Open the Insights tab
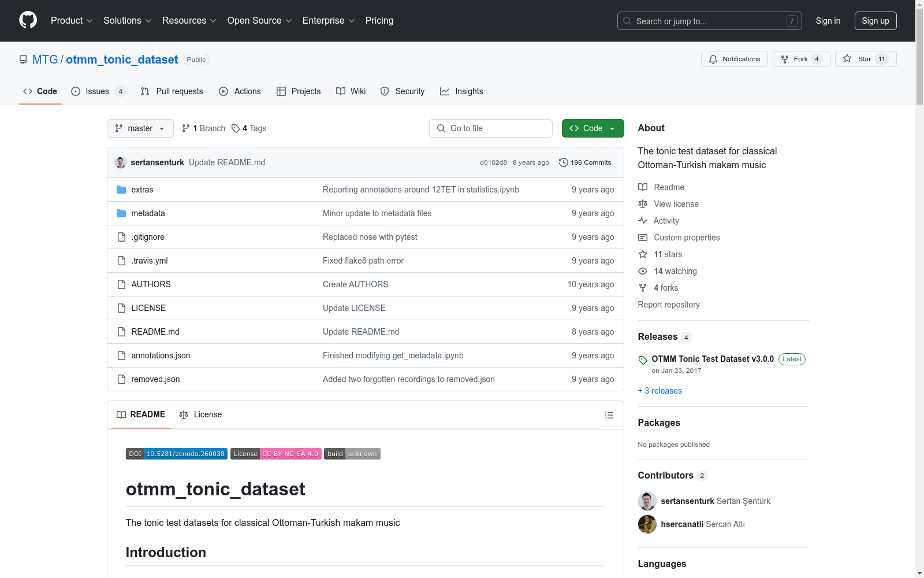924x578 pixels. click(x=461, y=91)
